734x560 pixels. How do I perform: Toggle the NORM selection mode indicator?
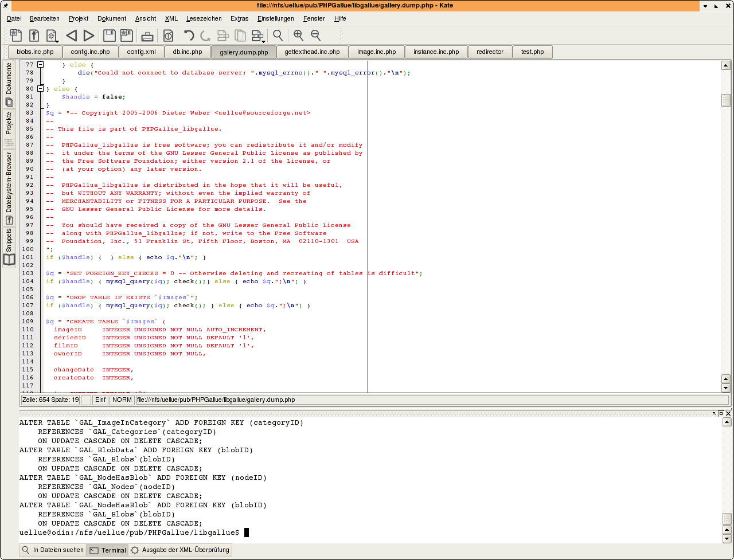(122, 400)
